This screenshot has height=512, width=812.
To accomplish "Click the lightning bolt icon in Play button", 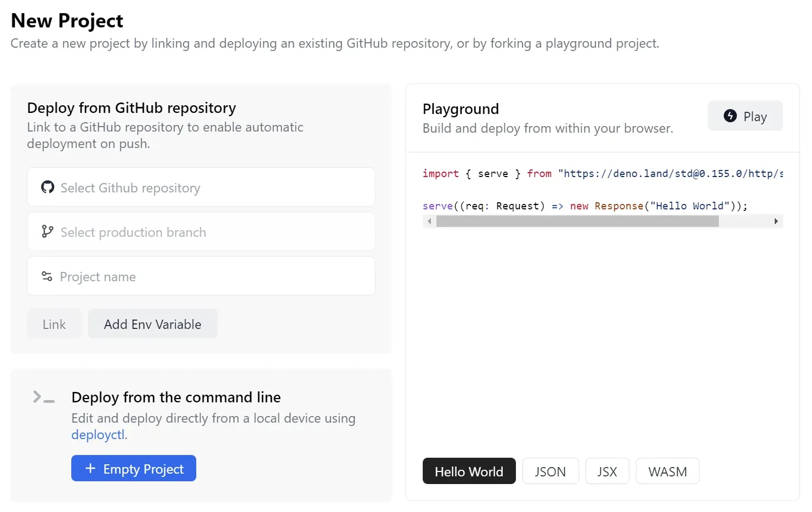I will tap(730, 116).
